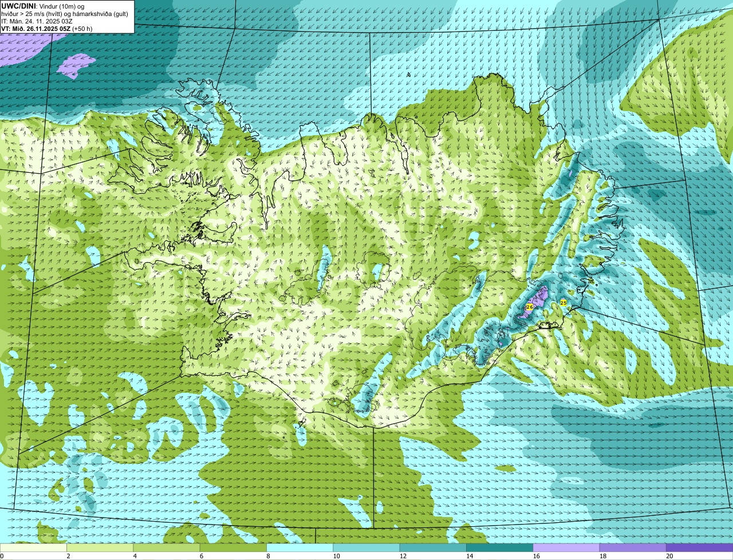The height and width of the screenshot is (560, 733).
Task: Click the yellow gust marker labeled 25
Action: [x=563, y=302]
